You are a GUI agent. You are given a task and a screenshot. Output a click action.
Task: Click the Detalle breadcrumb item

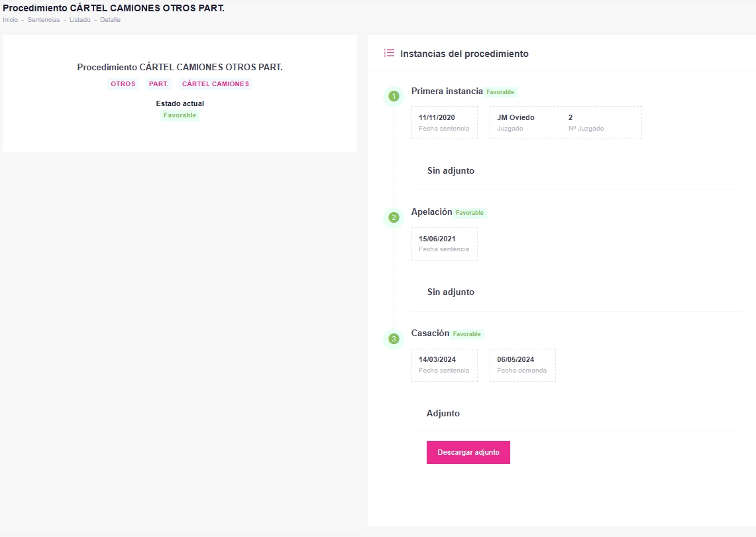pos(110,20)
